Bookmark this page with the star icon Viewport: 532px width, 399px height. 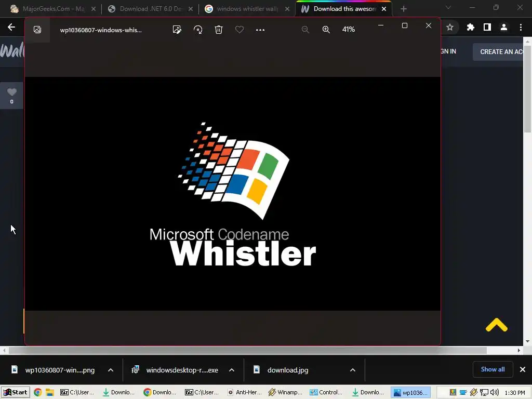(x=450, y=27)
